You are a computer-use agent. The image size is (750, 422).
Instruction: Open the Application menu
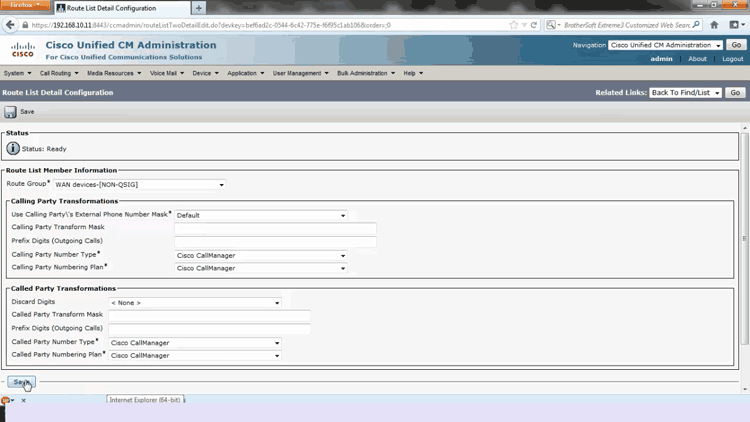[x=245, y=73]
